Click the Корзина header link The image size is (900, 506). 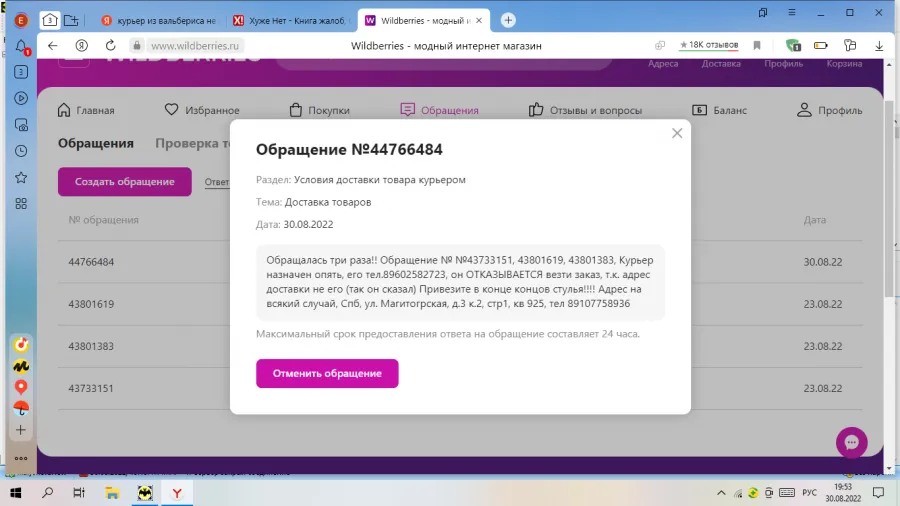click(x=844, y=64)
